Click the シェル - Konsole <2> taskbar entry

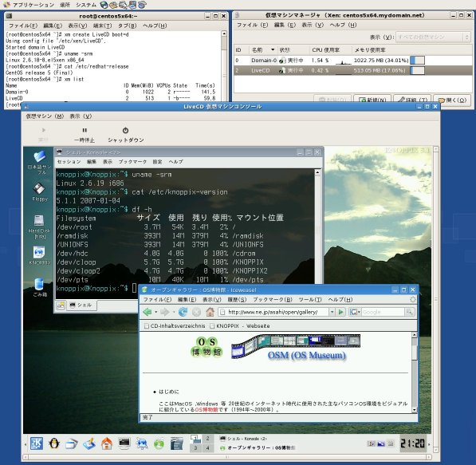pyautogui.click(x=243, y=439)
